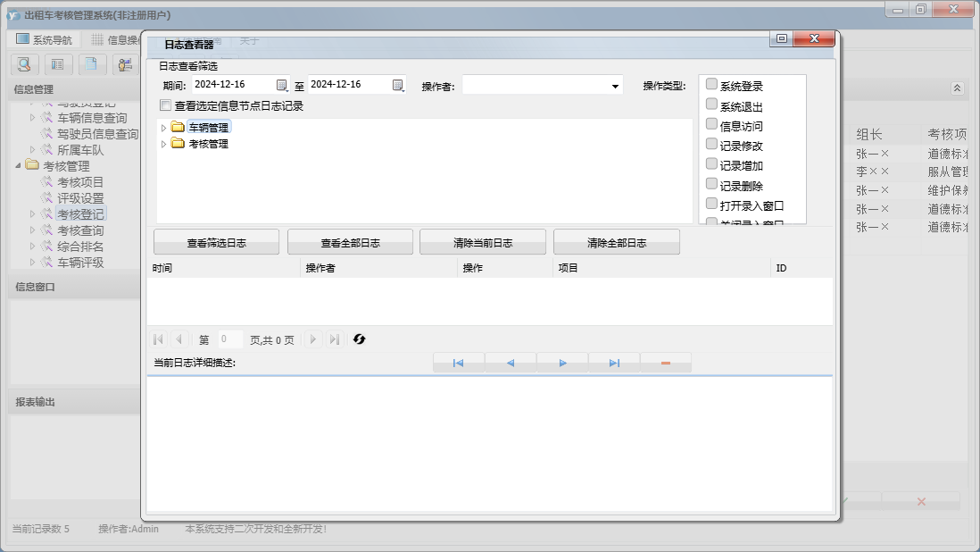This screenshot has height=552, width=980.
Task: Click the 车辆管理 folder icon
Action: point(179,127)
